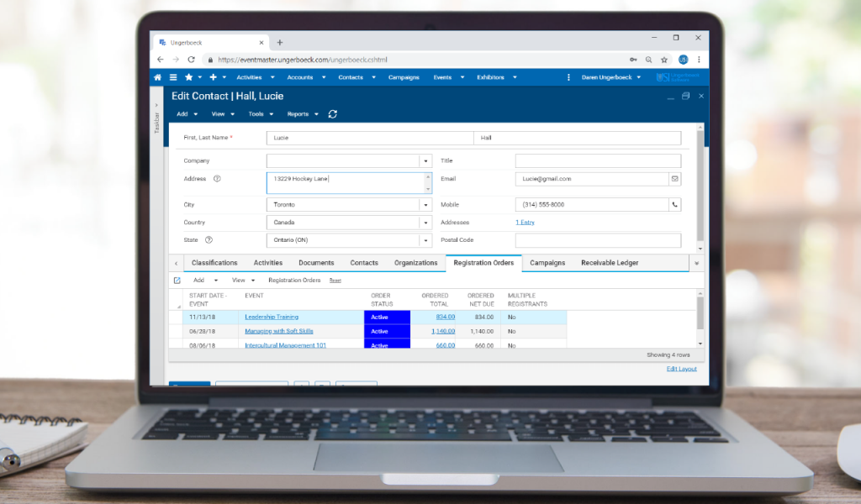The image size is (861, 504).
Task: Open the Tools menu in the contact toolbar
Action: 259,114
